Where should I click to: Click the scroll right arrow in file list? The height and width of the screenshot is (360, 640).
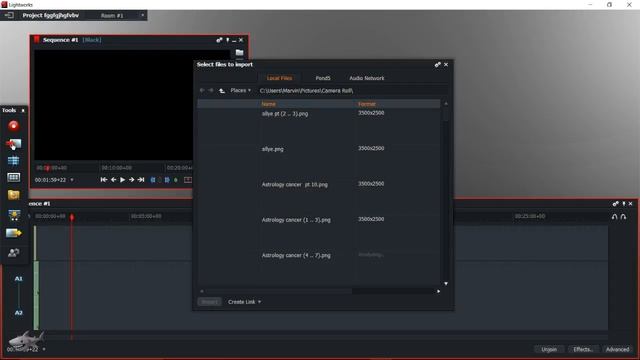point(438,291)
